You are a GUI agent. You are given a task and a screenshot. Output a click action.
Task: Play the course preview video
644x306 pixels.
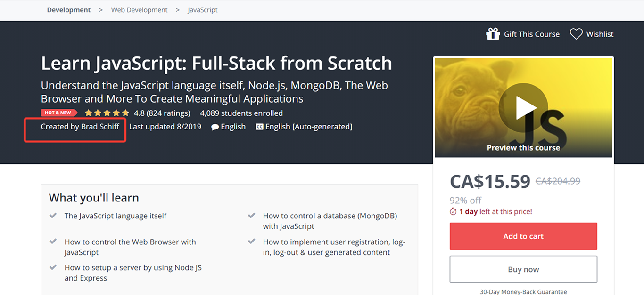tap(523, 108)
